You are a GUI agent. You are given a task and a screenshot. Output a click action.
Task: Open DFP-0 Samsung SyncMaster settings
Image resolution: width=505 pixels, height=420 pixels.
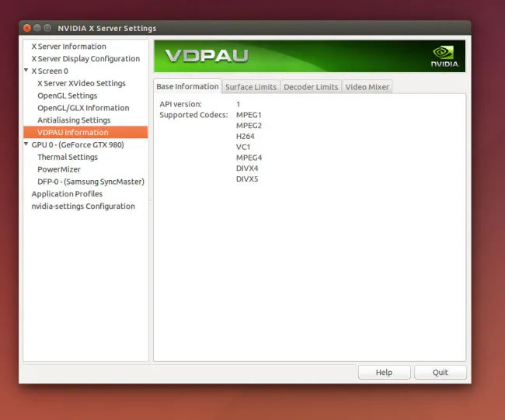(90, 182)
